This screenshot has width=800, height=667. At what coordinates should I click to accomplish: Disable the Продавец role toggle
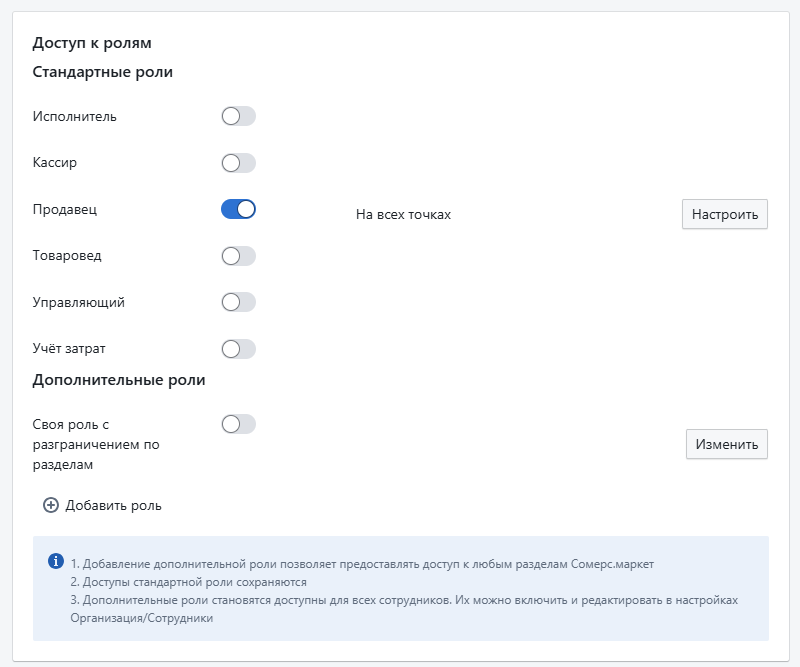238,209
